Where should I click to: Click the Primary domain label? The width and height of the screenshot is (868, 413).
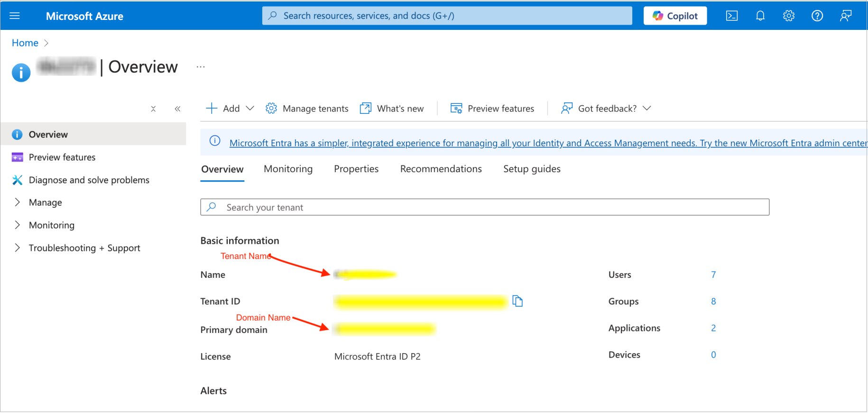234,330
